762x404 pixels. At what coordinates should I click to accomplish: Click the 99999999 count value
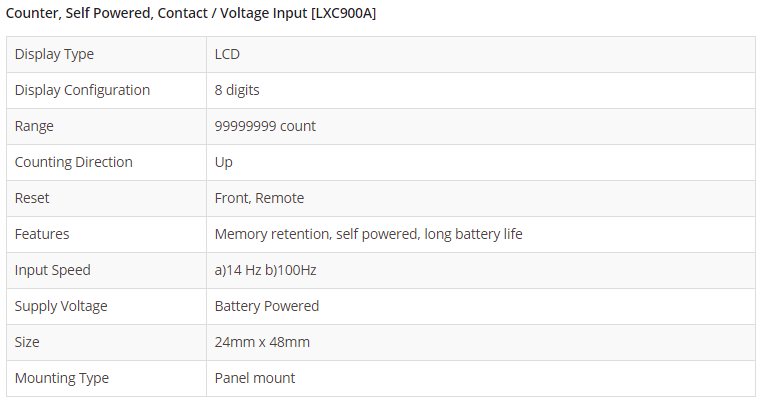click(x=265, y=126)
